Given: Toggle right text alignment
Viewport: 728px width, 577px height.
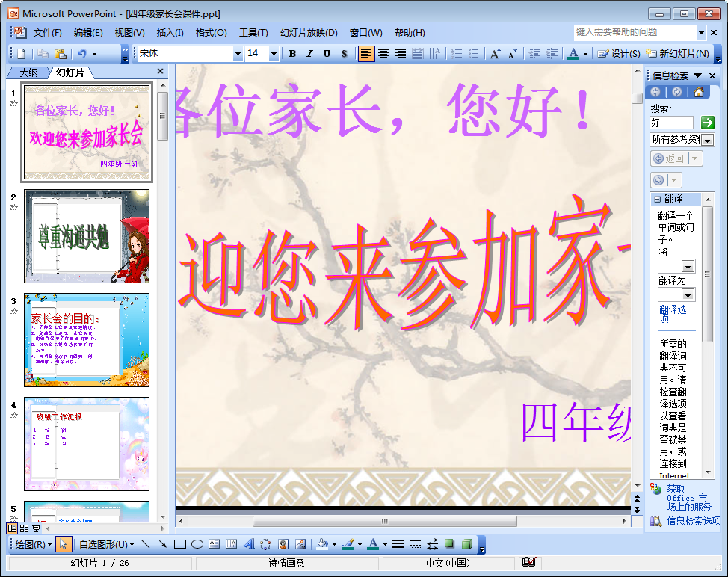Looking at the screenshot, I should [x=401, y=54].
